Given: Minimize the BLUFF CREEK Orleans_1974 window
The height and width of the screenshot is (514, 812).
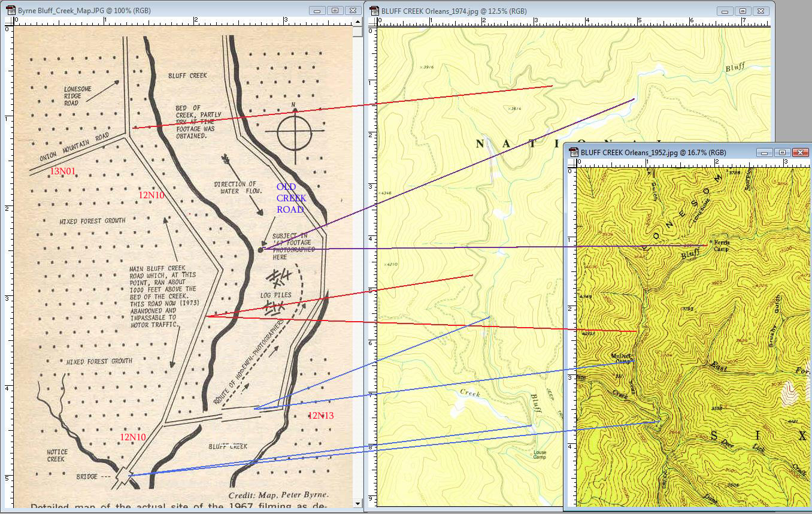Looking at the screenshot, I should [x=725, y=11].
